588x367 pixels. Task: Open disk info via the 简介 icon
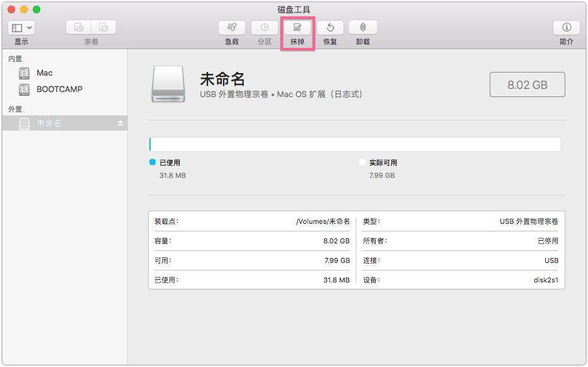(566, 28)
